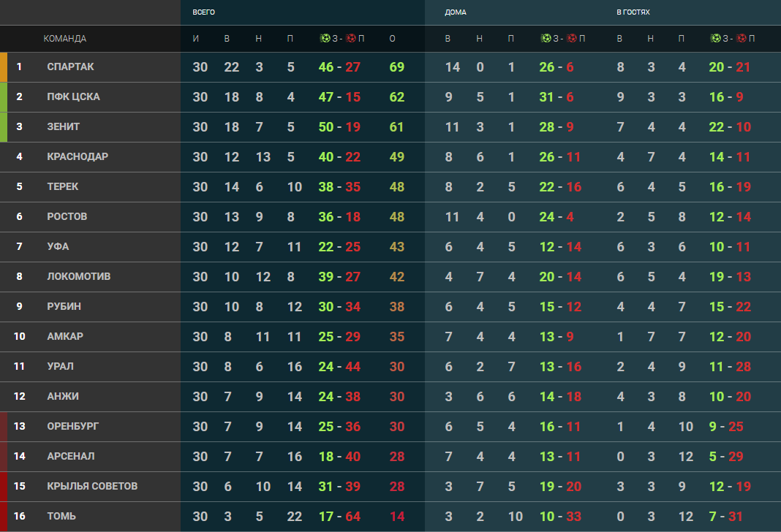Click red ball icon in ВСЕГО goals column

(351, 39)
